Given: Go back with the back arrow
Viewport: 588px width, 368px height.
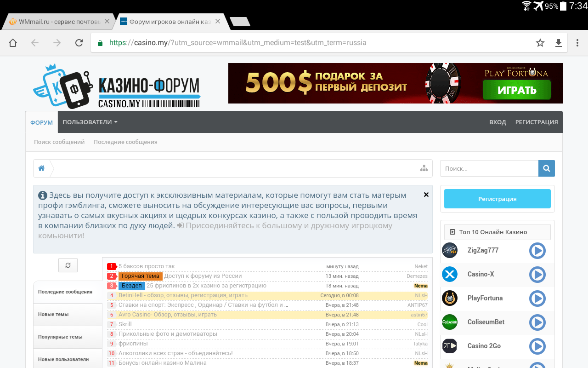Looking at the screenshot, I should tap(35, 43).
